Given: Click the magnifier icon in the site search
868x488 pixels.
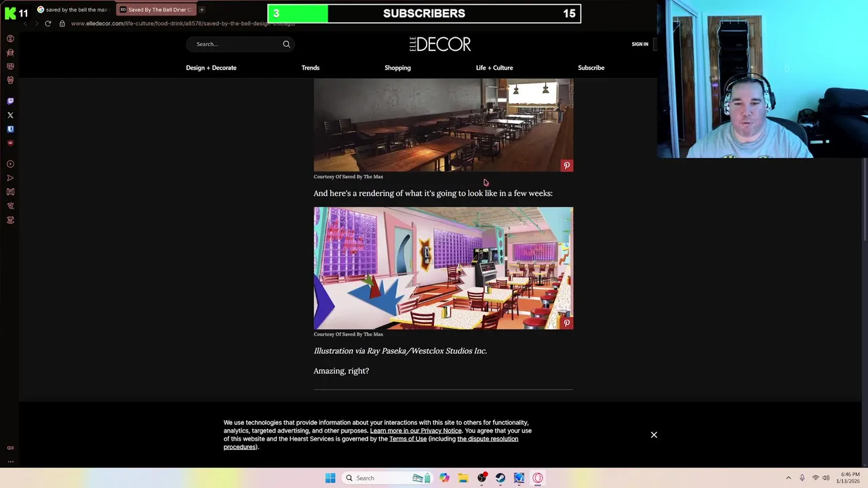Looking at the screenshot, I should (x=286, y=44).
